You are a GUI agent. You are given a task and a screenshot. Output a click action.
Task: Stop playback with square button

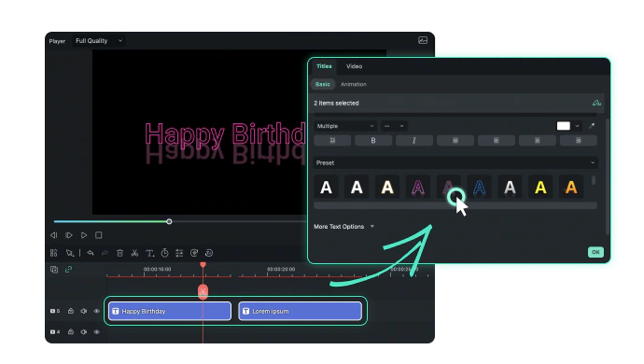[x=99, y=235]
